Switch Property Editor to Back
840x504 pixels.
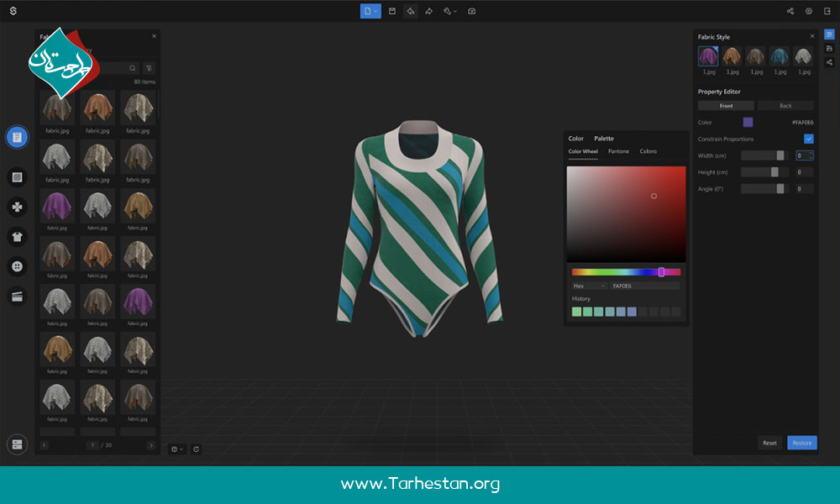[x=785, y=106]
